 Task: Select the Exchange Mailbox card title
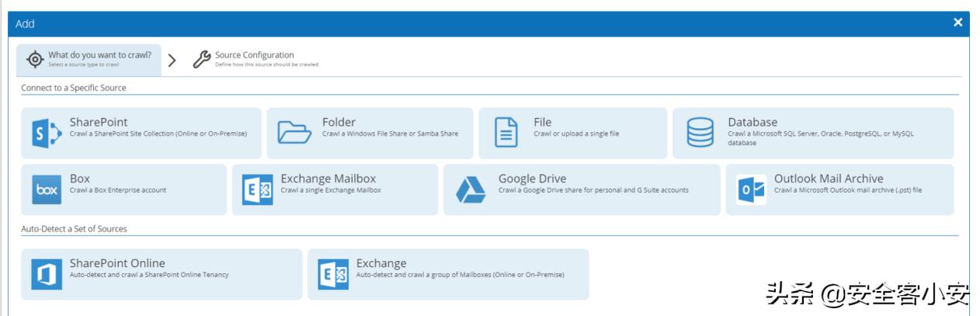(x=328, y=179)
